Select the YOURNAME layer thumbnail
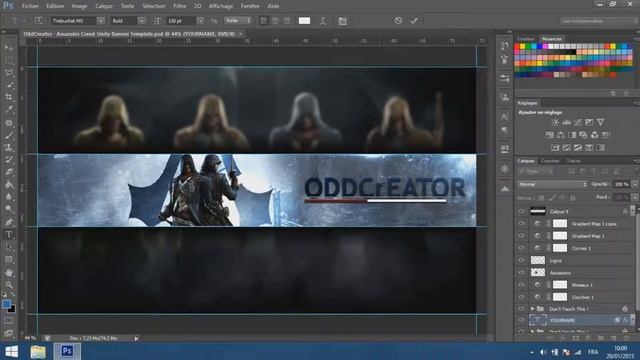Viewport: 640px width, 360px height. (538, 320)
